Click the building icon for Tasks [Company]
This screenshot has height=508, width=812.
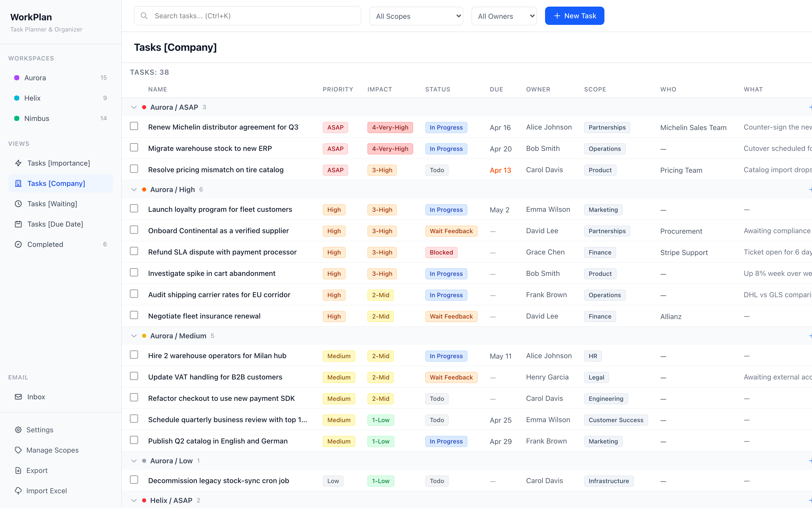tap(19, 183)
